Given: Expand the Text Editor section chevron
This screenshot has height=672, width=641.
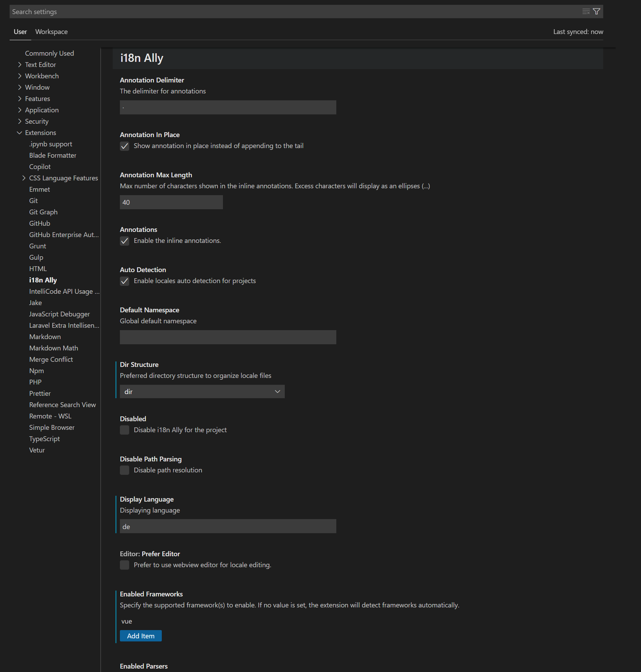Looking at the screenshot, I should pyautogui.click(x=20, y=65).
